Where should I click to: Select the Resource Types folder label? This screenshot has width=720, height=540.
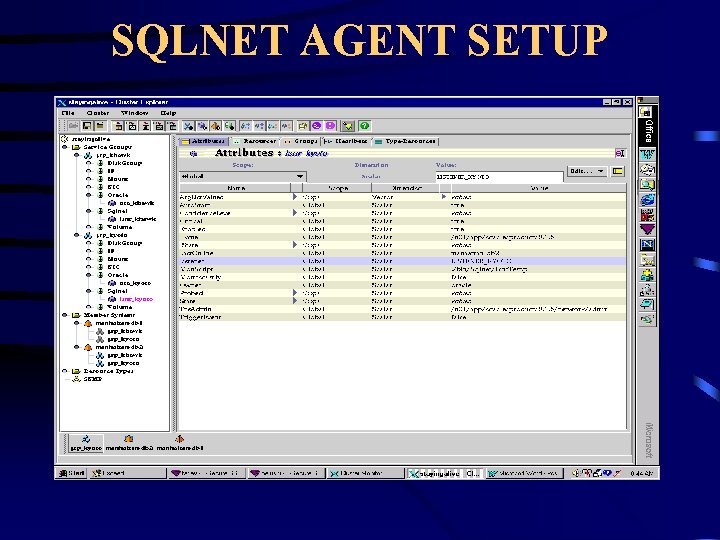click(x=108, y=371)
